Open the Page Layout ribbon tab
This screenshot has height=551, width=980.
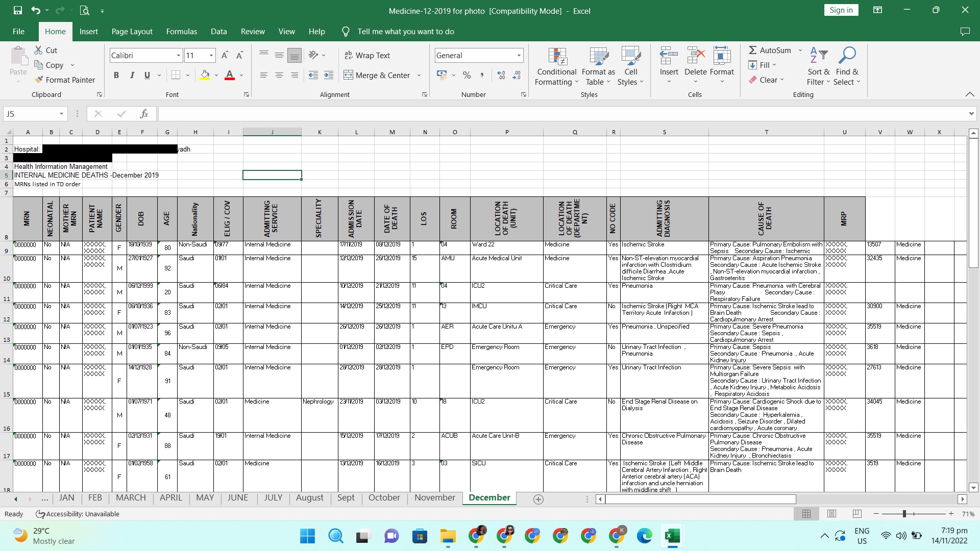(132, 32)
